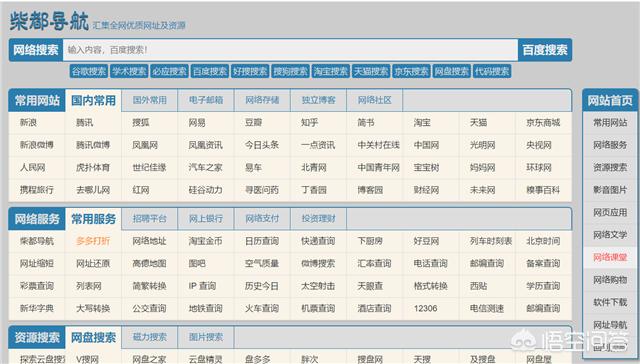The height and width of the screenshot is (364, 640).
Task: Open the 淘宝金币 link
Action: 205,241
